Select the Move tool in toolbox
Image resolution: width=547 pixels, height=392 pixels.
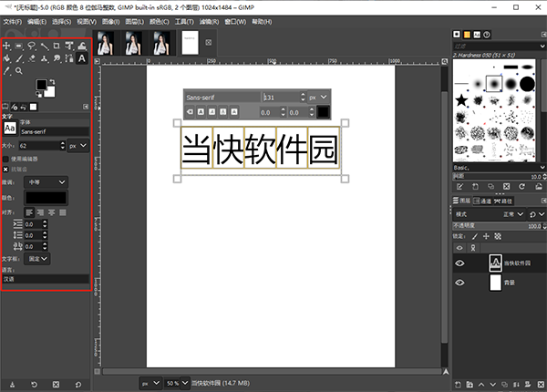coord(6,46)
